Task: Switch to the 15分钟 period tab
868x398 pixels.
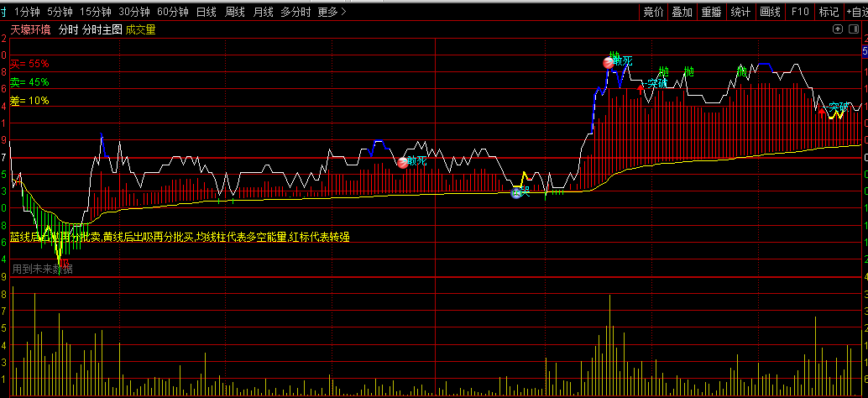Action: tap(95, 12)
